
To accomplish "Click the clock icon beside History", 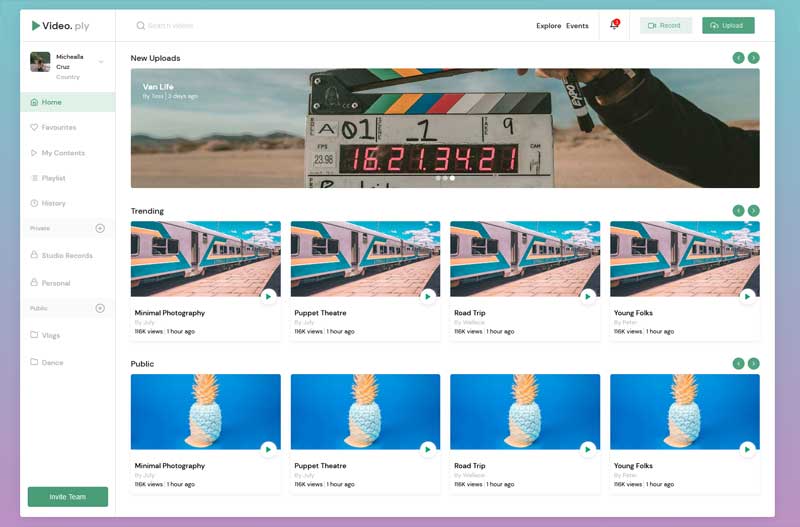I will [x=34, y=203].
